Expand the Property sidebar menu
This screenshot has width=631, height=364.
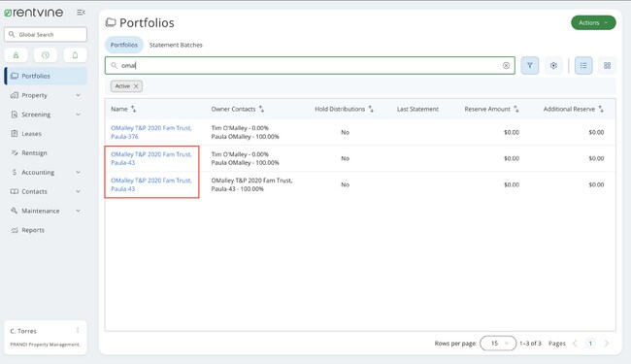click(x=46, y=95)
